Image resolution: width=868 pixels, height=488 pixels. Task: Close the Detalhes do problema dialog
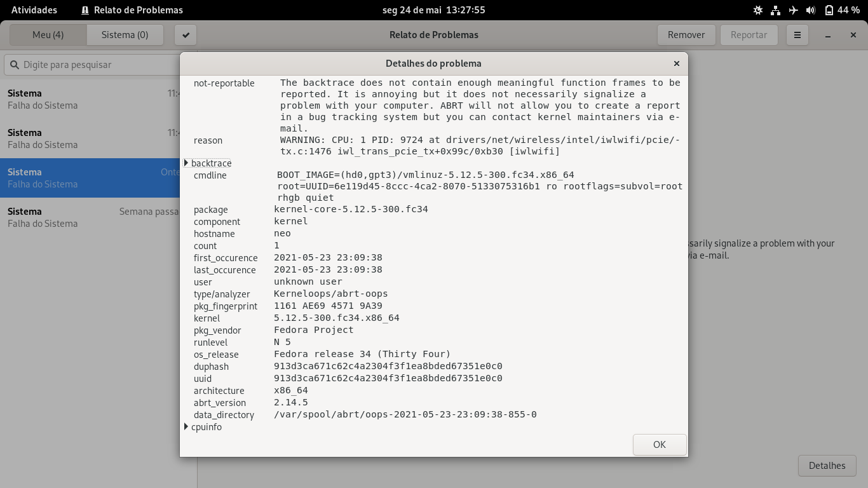pos(677,64)
